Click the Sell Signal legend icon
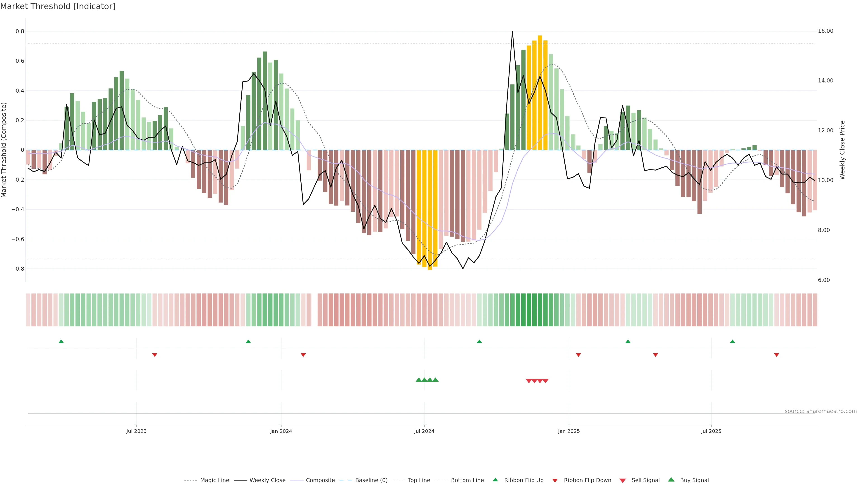 (x=622, y=480)
